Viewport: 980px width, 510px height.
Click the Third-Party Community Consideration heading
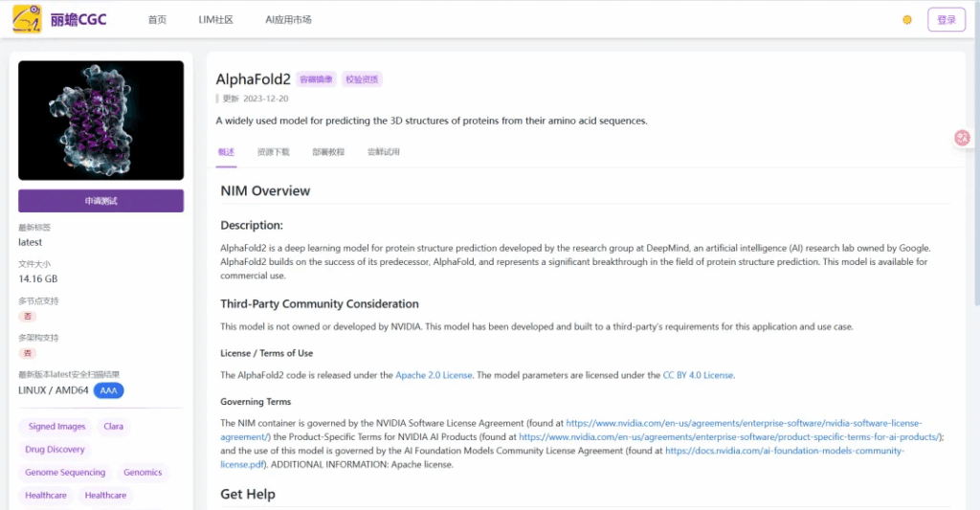point(320,303)
